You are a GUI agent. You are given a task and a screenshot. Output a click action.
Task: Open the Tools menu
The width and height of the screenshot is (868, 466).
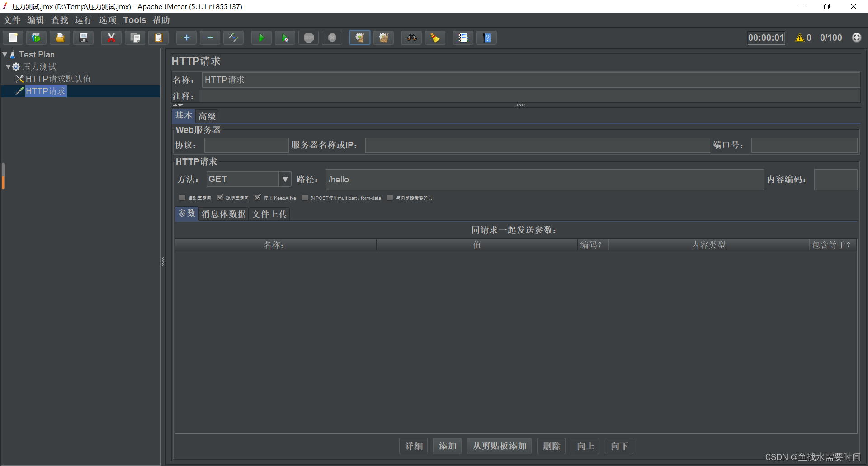coord(134,20)
